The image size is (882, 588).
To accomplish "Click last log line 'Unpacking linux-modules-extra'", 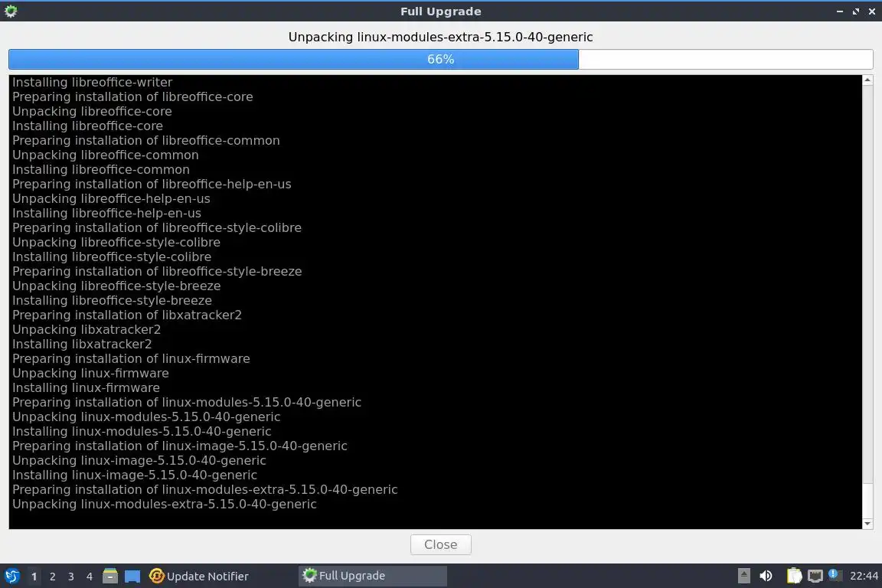I will (x=165, y=505).
